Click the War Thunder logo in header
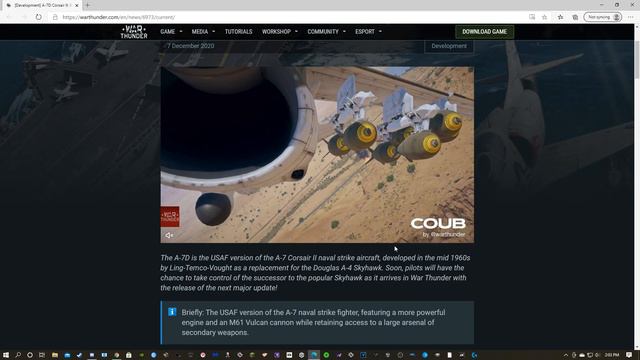Screen dimensions: 640x360 point(134,32)
